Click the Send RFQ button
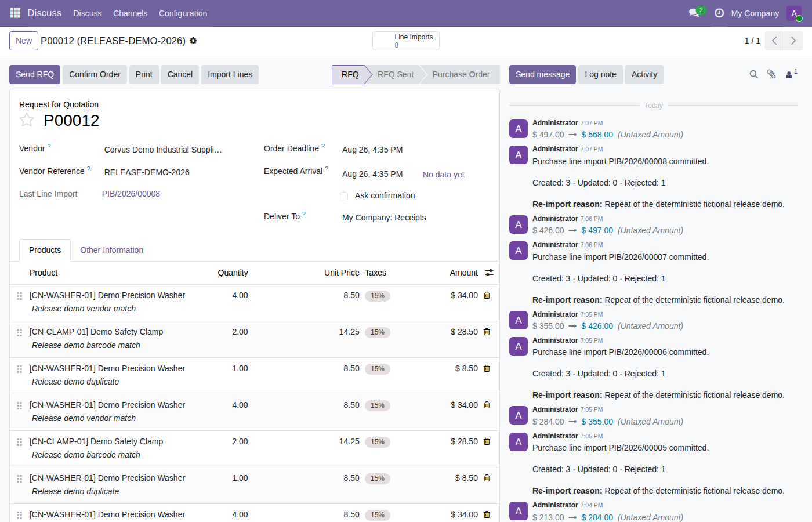 [35, 74]
